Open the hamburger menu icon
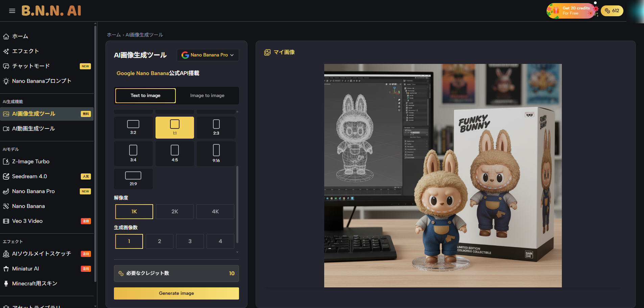The width and height of the screenshot is (644, 308). 12,11
